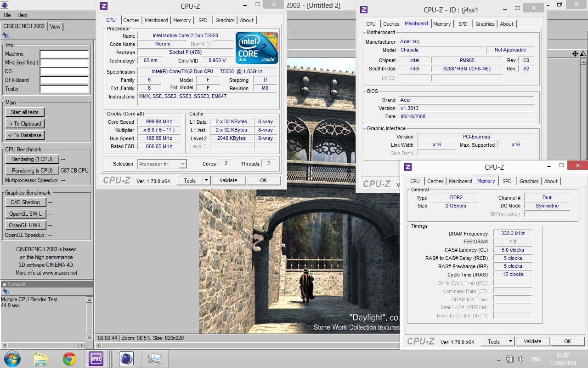Click the Console scrollbar down arrow

coord(89,338)
